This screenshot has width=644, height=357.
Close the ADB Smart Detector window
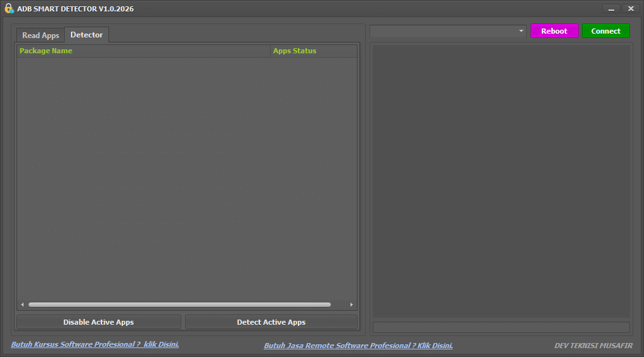click(x=630, y=9)
